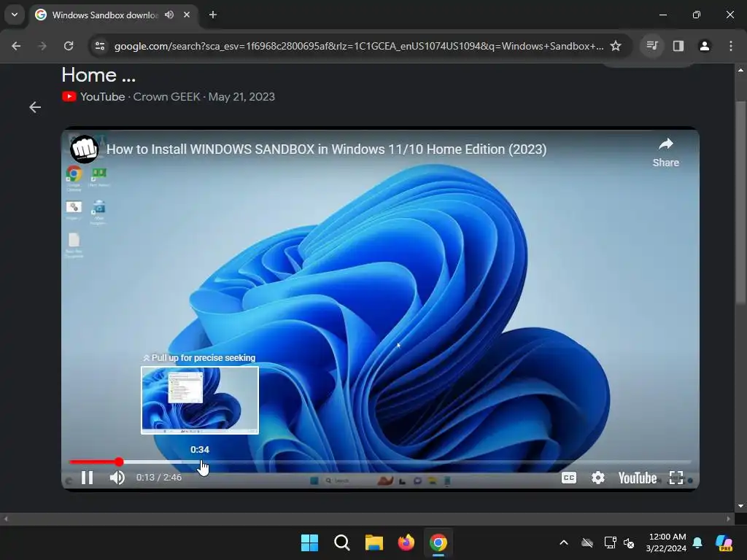Go back with Chrome's back arrow

[16, 46]
